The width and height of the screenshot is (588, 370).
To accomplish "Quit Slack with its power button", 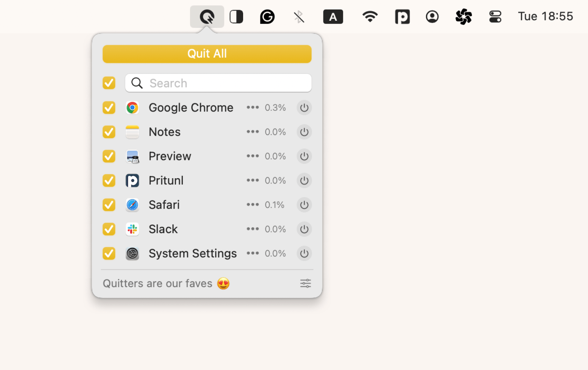I will [304, 229].
